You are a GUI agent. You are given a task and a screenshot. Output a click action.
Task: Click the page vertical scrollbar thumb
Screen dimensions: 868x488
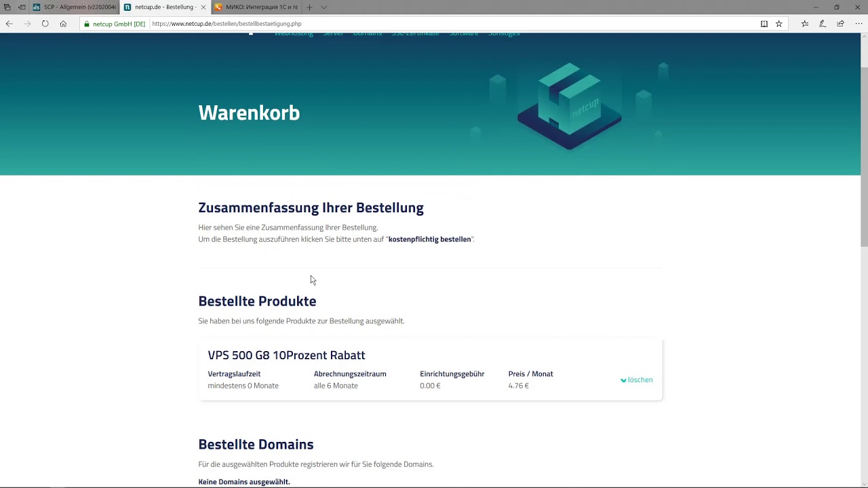coord(864,157)
